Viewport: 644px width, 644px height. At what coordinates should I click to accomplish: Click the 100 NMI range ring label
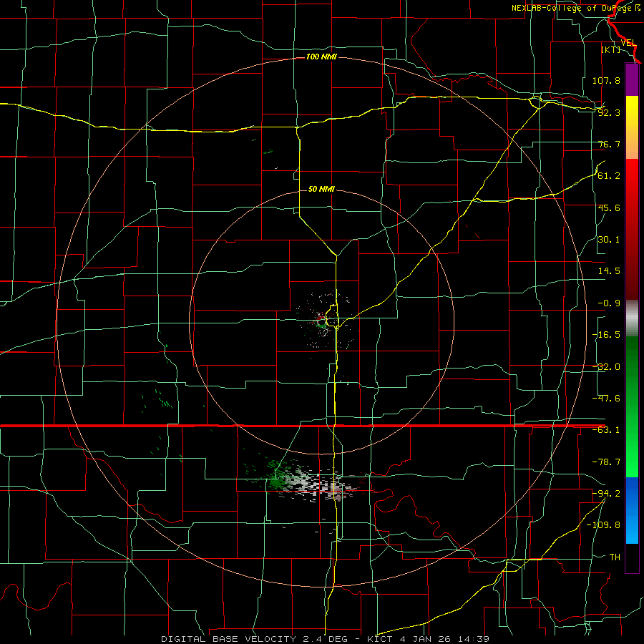click(x=321, y=57)
